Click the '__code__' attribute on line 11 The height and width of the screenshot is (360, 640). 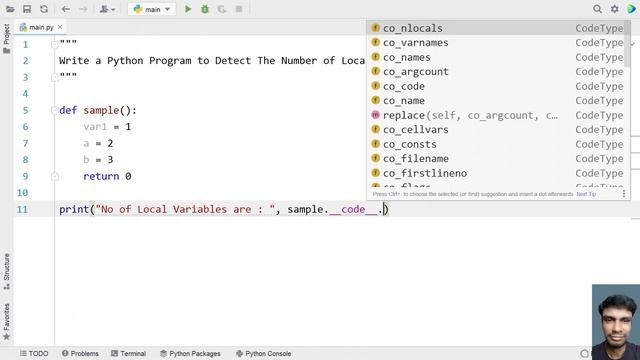[x=353, y=209]
